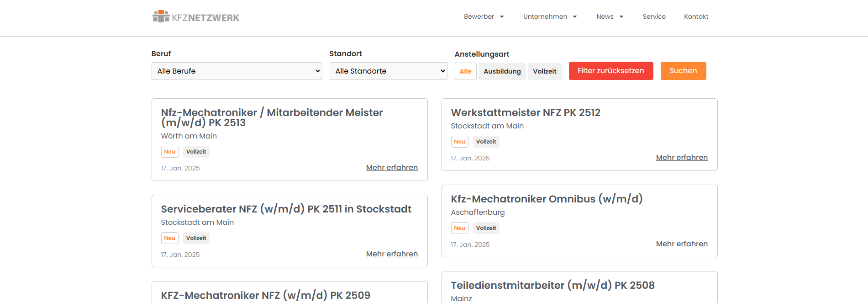Open Mehr erfahren for Kfz-Mechatroniker Omnibus

click(x=682, y=244)
